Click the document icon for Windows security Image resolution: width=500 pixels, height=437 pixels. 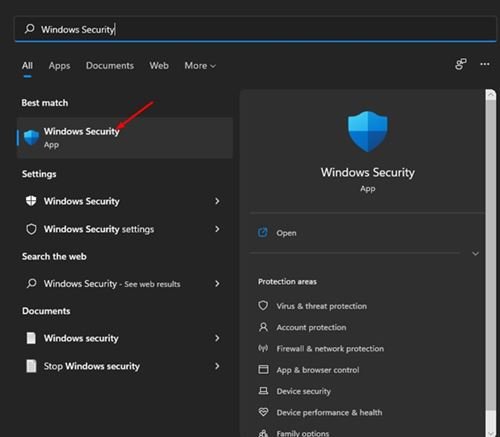point(31,338)
